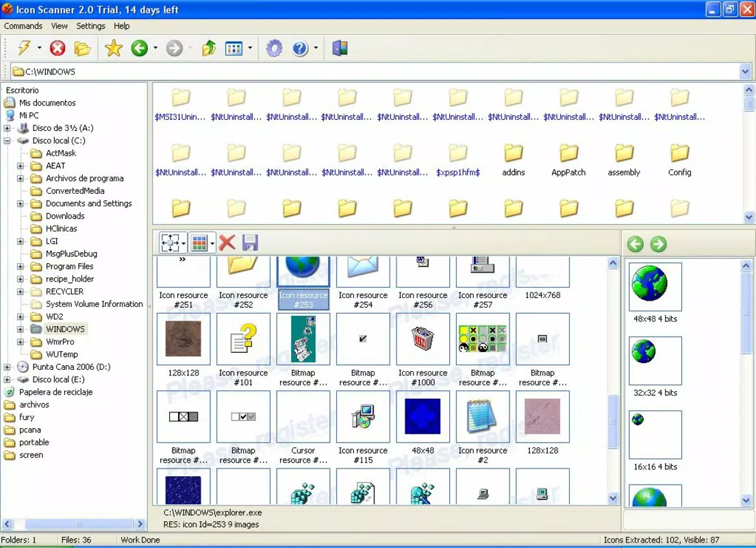Open the folders icon in toolbar
756x548 pixels.
(82, 48)
